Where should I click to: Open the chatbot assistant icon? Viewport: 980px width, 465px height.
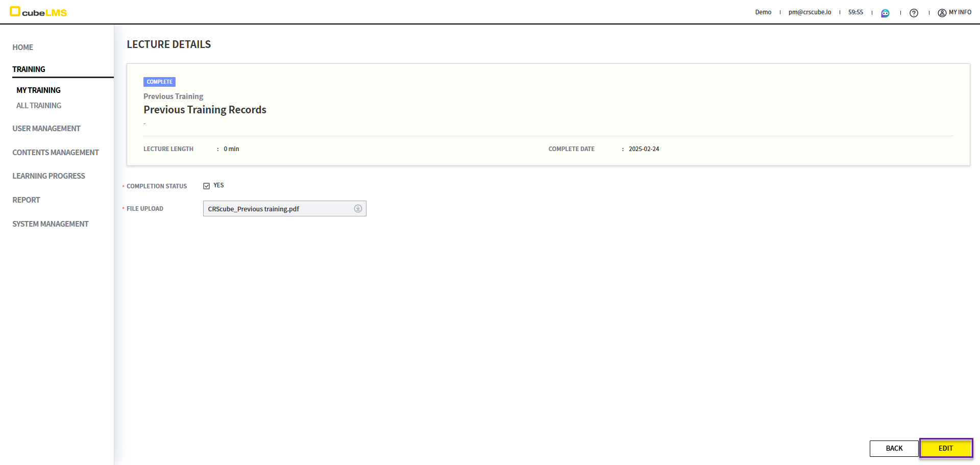click(x=885, y=13)
